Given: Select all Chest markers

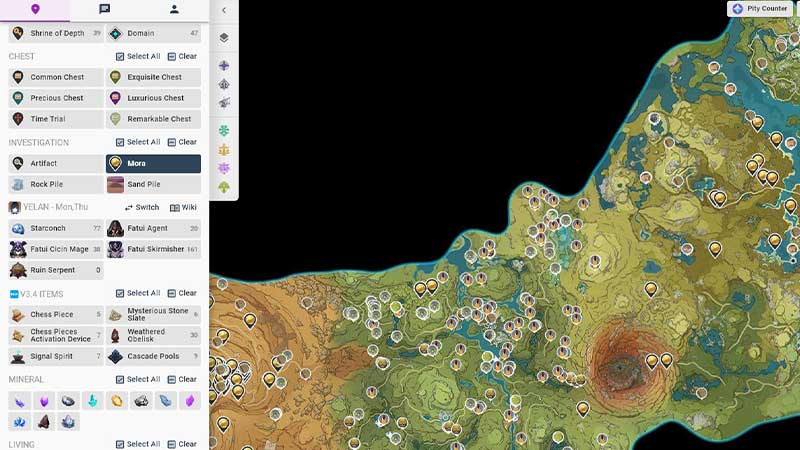Looking at the screenshot, I should (138, 56).
